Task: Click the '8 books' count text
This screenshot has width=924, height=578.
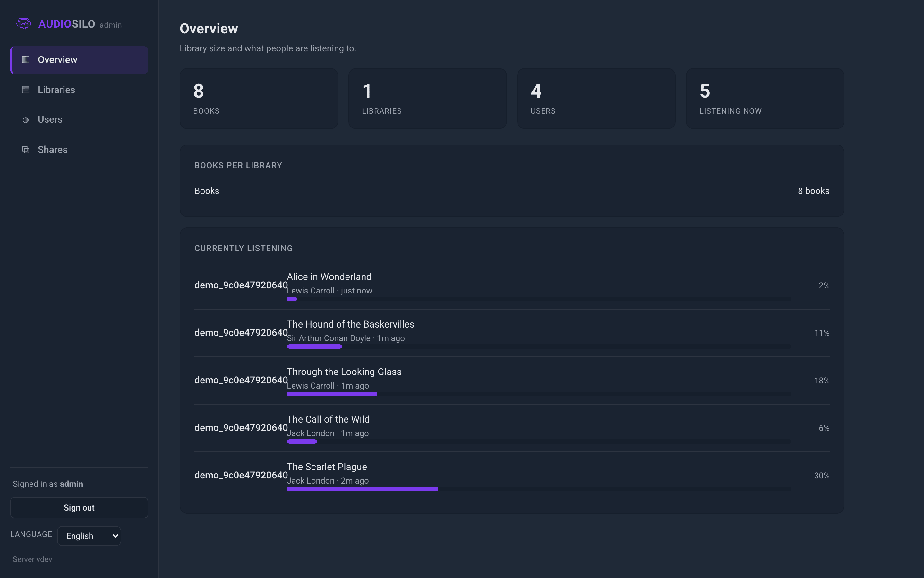Action: [x=813, y=191]
